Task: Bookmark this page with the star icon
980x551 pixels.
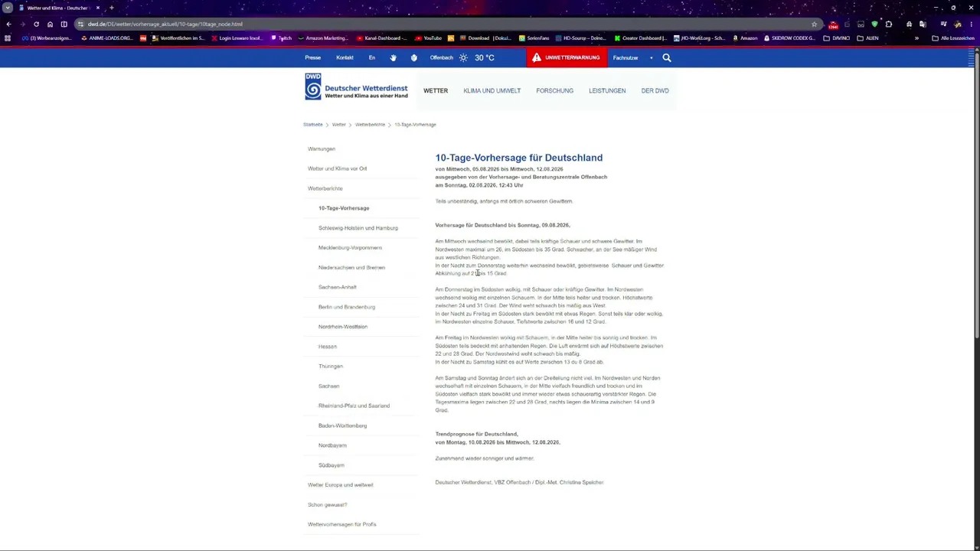Action: click(814, 24)
